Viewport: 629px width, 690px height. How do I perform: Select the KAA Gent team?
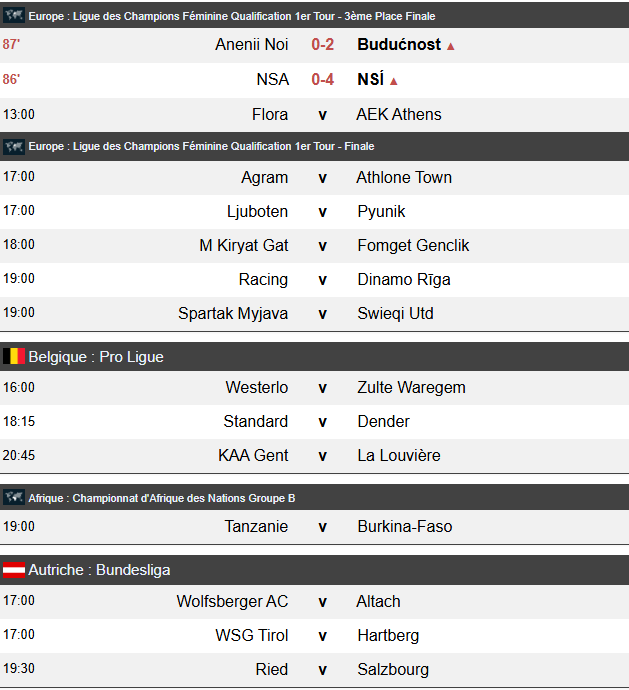(253, 456)
